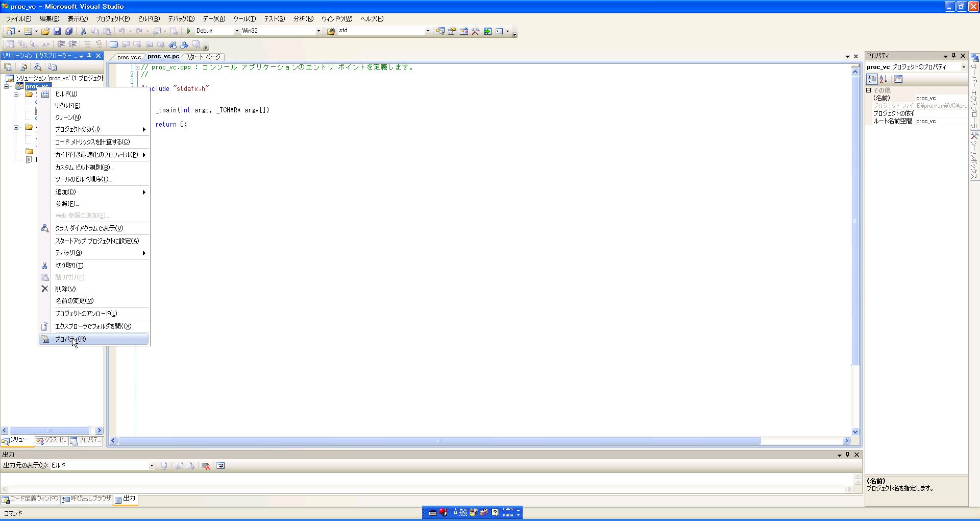Click the Properties icon in Solution Explorer toolbar
980x521 pixels.
click(8, 67)
